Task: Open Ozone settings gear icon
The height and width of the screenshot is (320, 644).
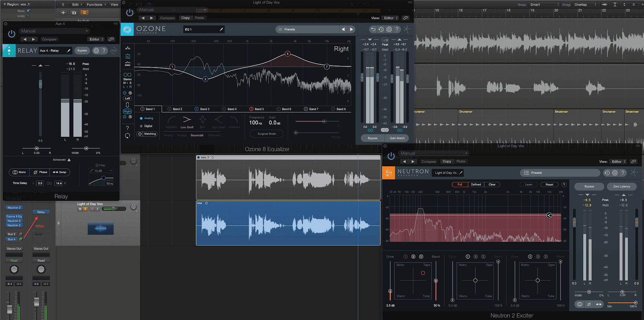Action: [389, 29]
